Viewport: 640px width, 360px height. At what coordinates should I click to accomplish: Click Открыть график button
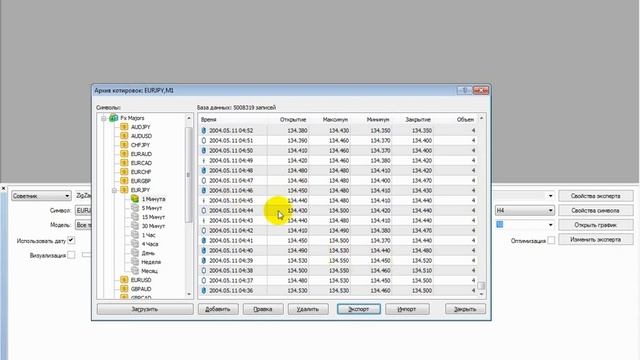tap(596, 225)
